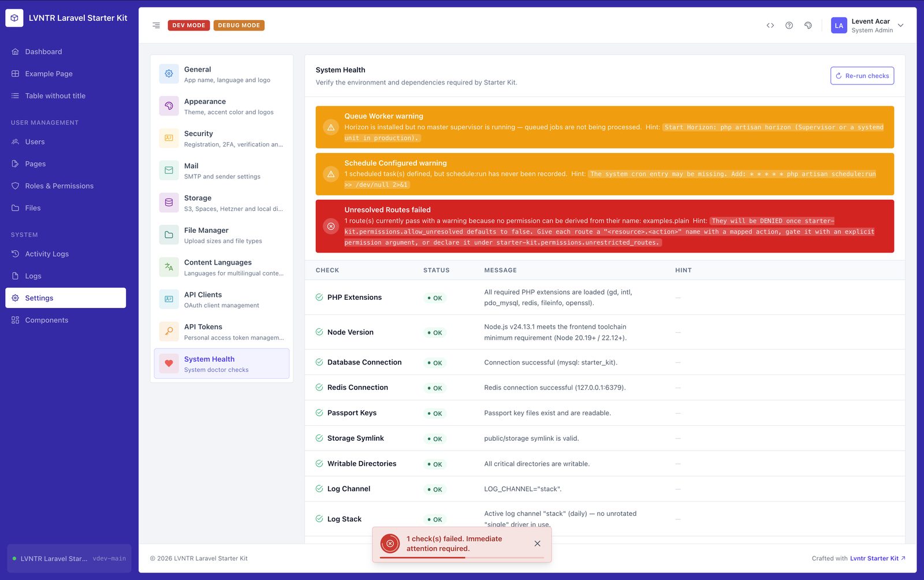Click the Database Connection green check icon
This screenshot has height=580, width=924.
click(319, 362)
